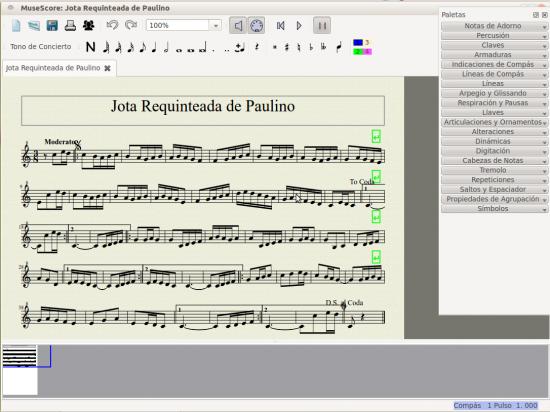
Task: Toggle the double augmentation dot
Action: coord(227,51)
